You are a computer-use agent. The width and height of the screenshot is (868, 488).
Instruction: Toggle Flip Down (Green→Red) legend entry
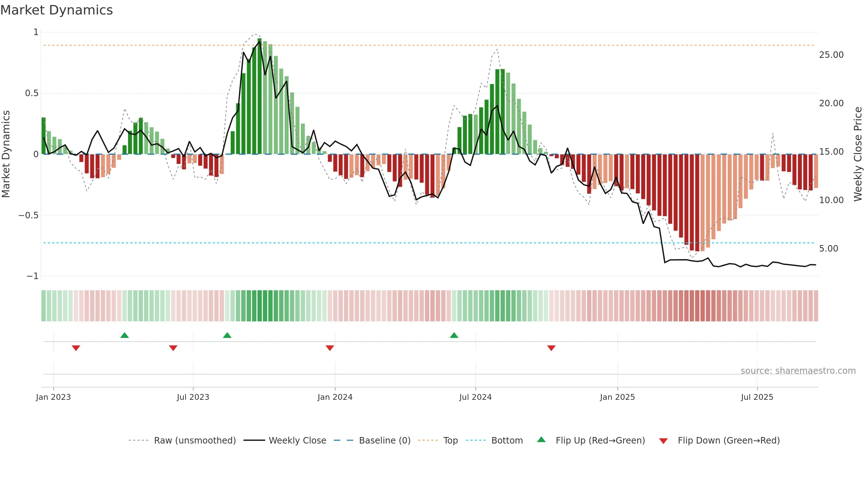pos(719,440)
